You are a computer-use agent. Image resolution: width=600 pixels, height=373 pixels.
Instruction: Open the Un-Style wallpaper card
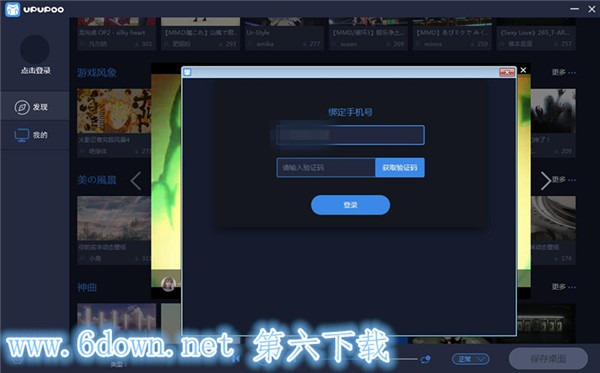point(284,34)
